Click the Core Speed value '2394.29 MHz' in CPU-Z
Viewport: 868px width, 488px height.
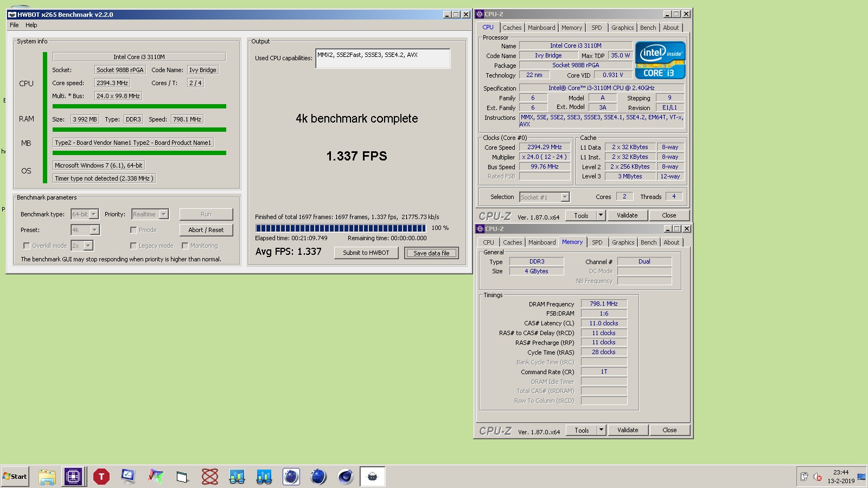pos(545,147)
